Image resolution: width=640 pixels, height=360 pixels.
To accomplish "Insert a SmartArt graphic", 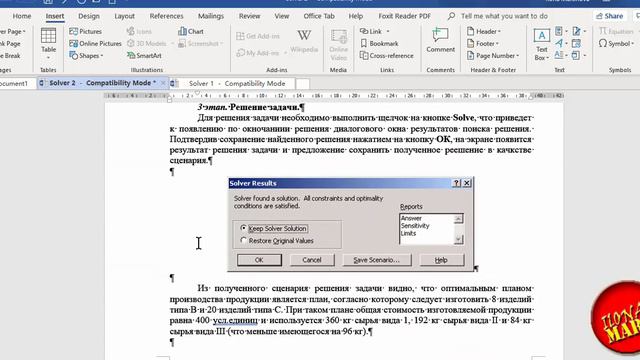I will click(x=144, y=56).
